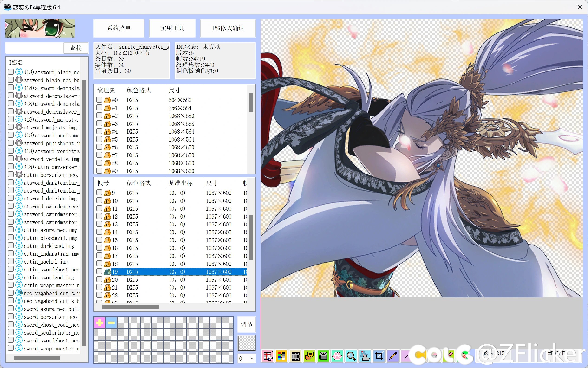Click the film strip frame icon
The image size is (588, 368).
pyautogui.click(x=295, y=356)
